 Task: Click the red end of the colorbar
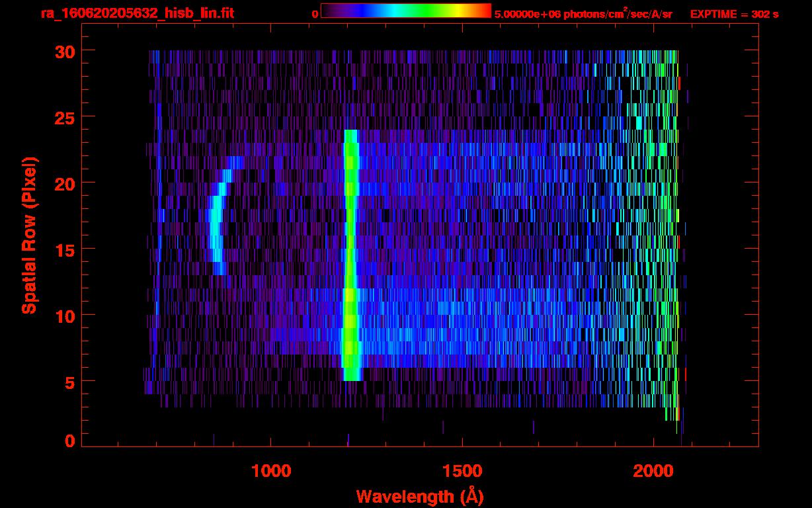(485, 11)
